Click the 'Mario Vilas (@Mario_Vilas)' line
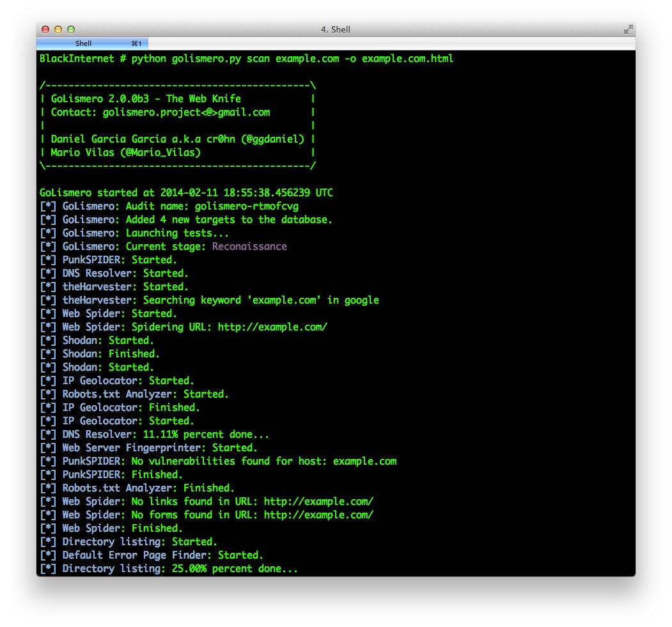Image resolution: width=672 pixels, height=627 pixels. click(x=125, y=153)
